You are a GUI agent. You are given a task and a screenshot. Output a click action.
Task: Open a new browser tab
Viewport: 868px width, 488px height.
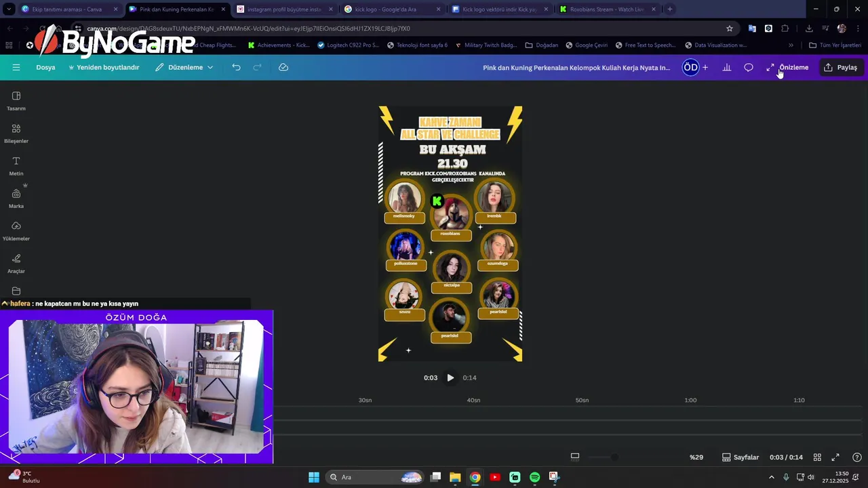pyautogui.click(x=669, y=9)
